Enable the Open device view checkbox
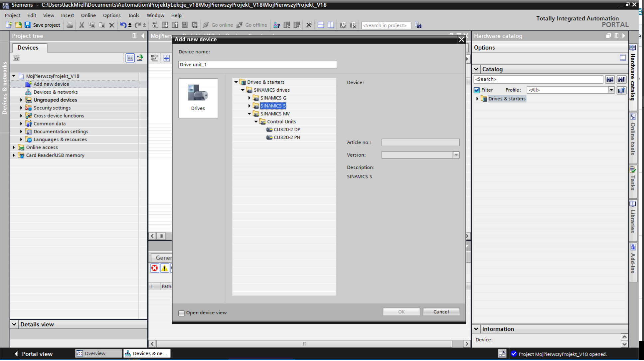The width and height of the screenshot is (644, 361). (x=181, y=313)
